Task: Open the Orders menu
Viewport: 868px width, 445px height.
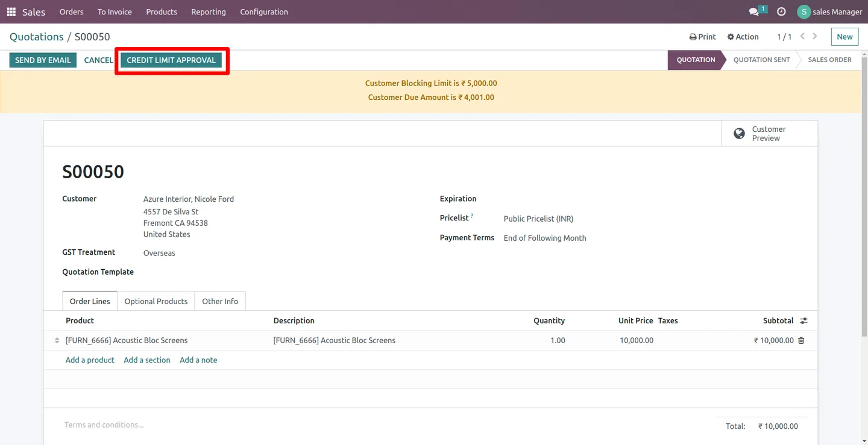Action: (x=71, y=12)
